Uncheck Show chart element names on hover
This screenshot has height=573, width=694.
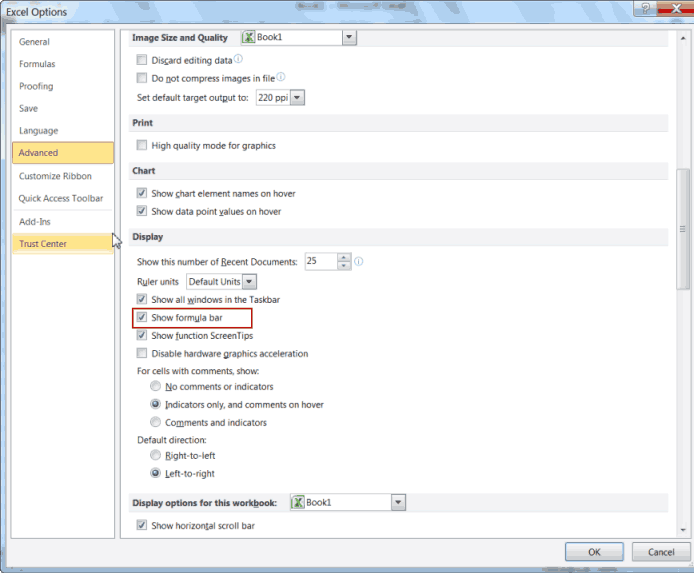tap(142, 193)
